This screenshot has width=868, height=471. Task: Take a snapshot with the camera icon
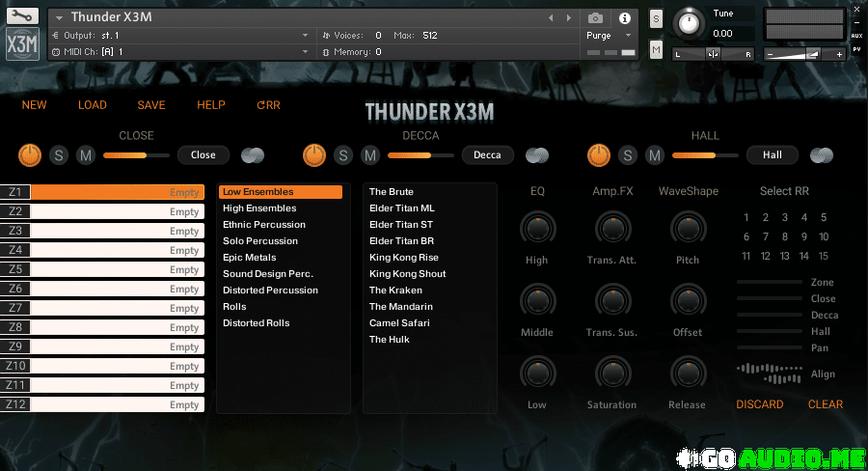click(596, 17)
